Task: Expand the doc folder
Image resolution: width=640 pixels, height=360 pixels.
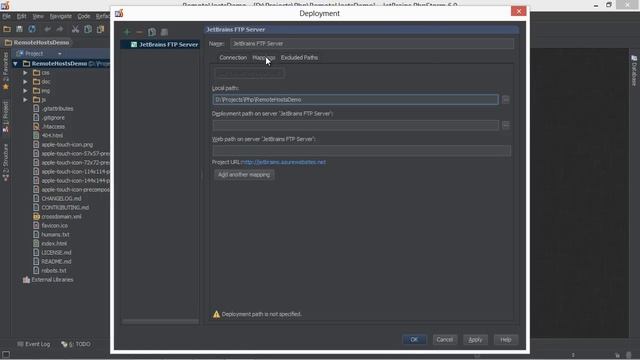Action: pyautogui.click(x=25, y=82)
